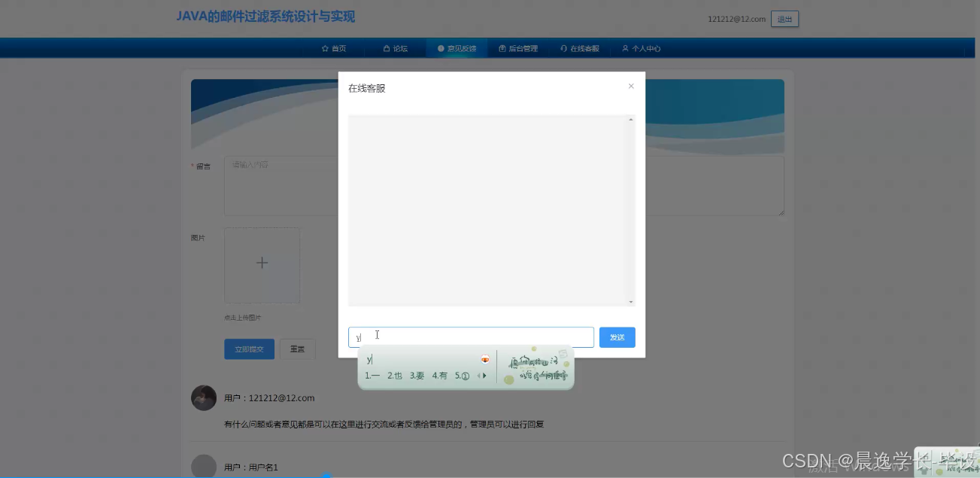Click the chat area scrollbar up arrow
Viewport: 980px width, 478px height.
coord(631,119)
